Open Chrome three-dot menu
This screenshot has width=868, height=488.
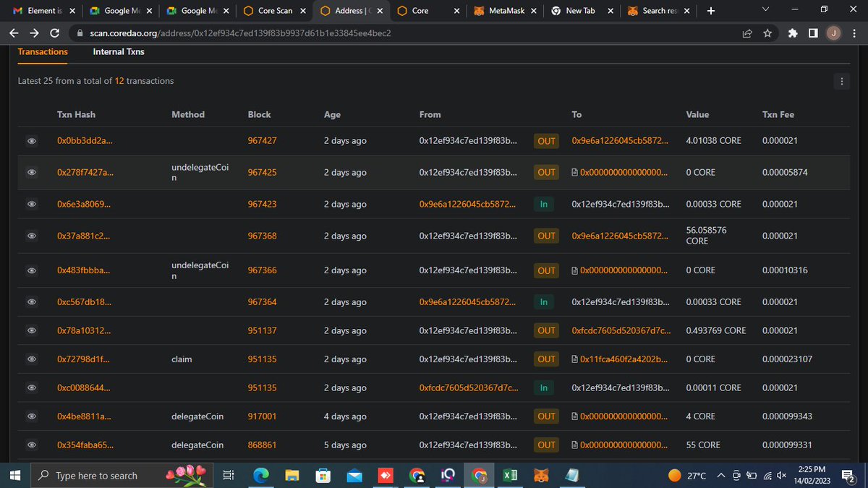(x=854, y=33)
